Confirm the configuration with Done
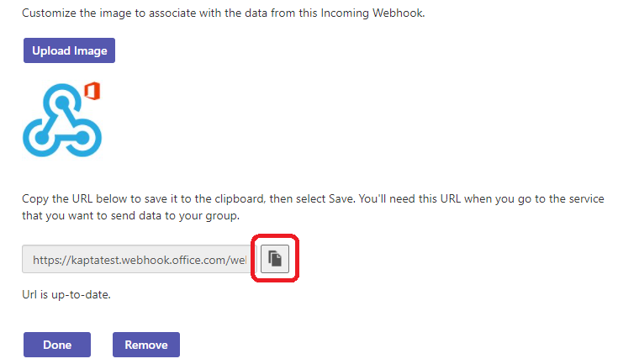This screenshot has height=364, width=618. point(57,345)
